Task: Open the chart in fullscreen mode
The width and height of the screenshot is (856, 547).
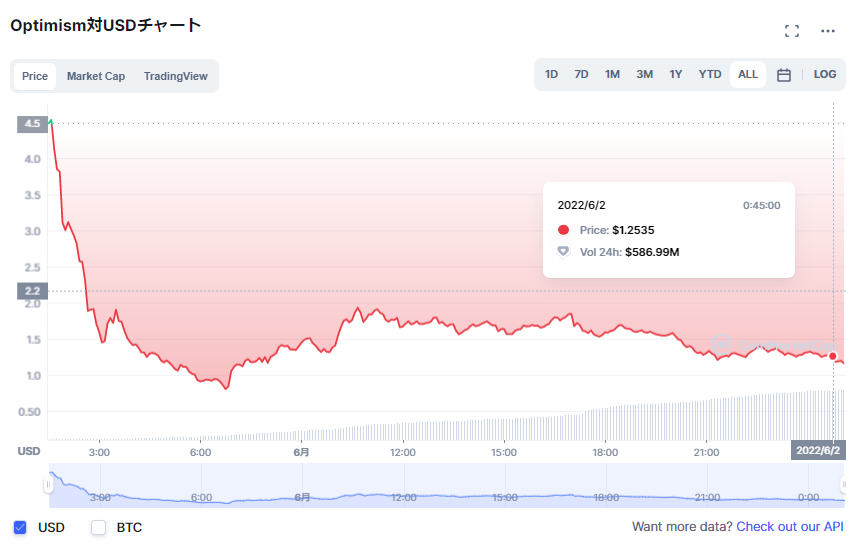Action: click(792, 31)
